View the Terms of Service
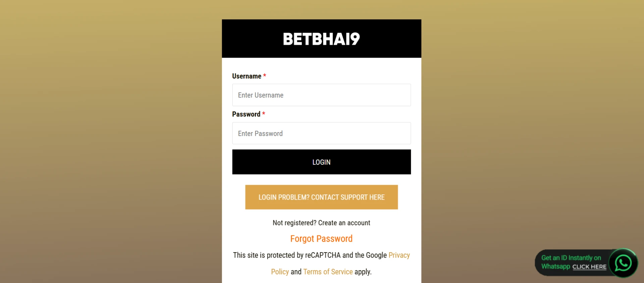This screenshot has width=644, height=283. (328, 272)
